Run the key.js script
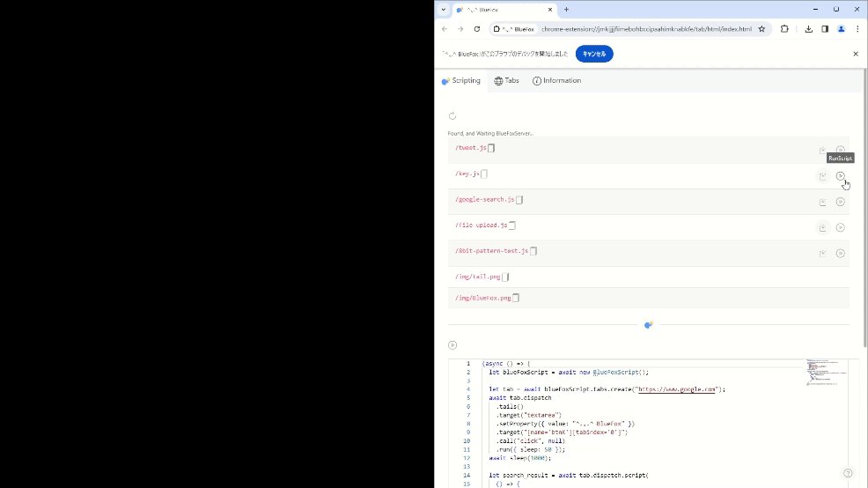The image size is (868, 488). click(840, 176)
